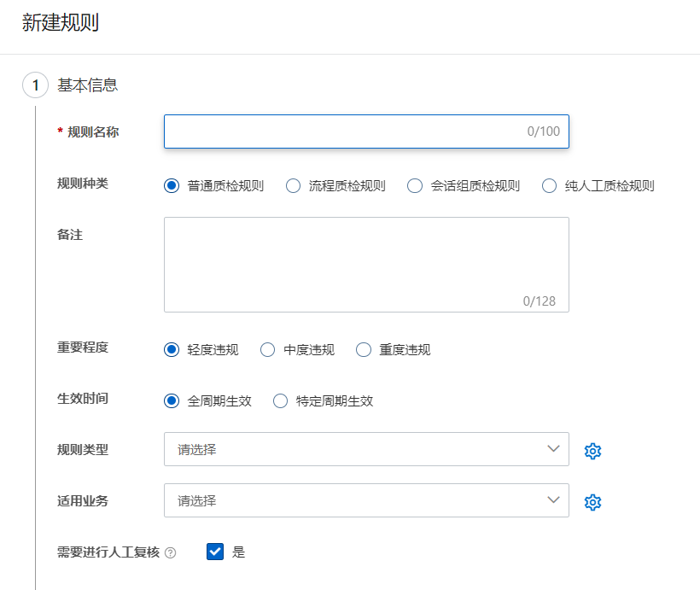Screen dimensions: 700x590
Task: Focus the 规则名称 text input
Action: point(341,131)
